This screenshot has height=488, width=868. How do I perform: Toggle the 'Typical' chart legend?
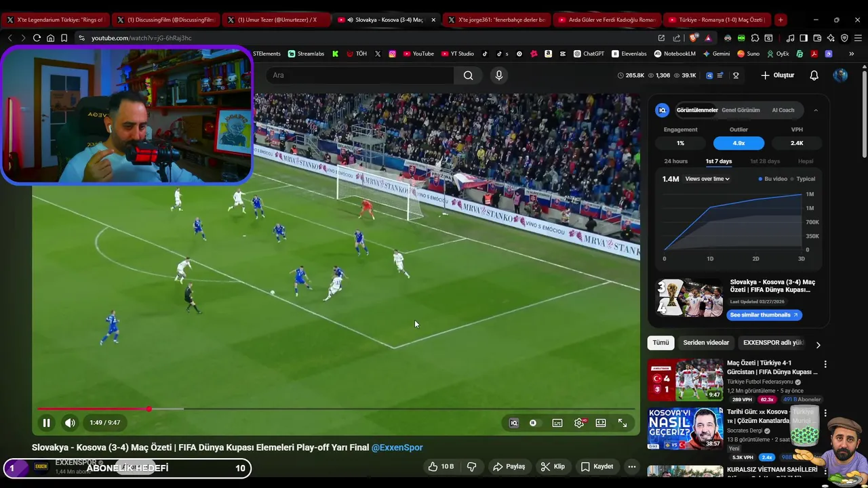click(x=803, y=179)
